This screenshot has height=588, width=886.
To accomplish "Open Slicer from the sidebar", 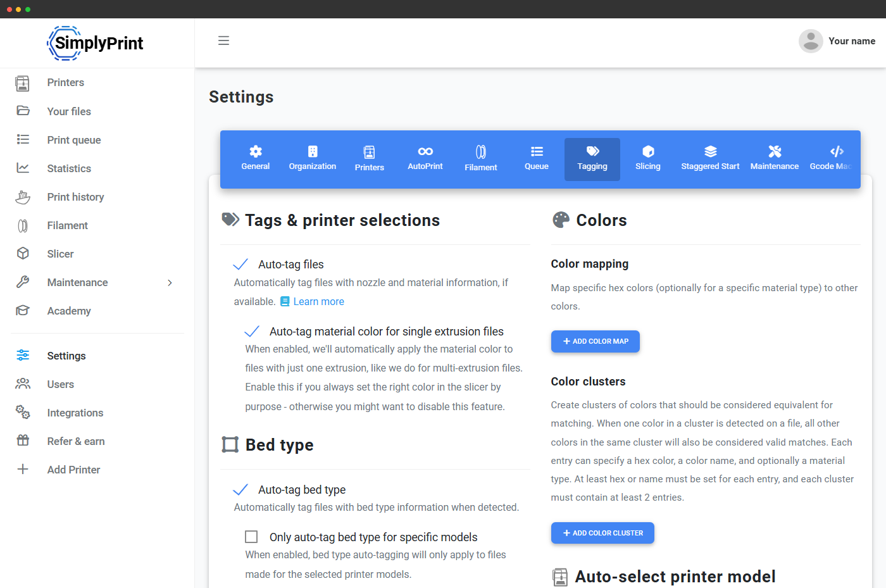I will pyautogui.click(x=60, y=254).
